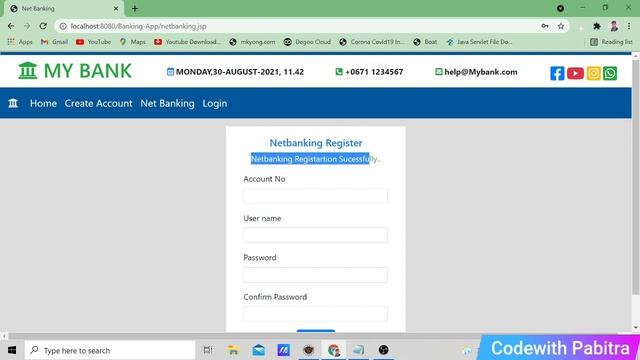
Task: Focus the Password input field
Action: (x=316, y=275)
